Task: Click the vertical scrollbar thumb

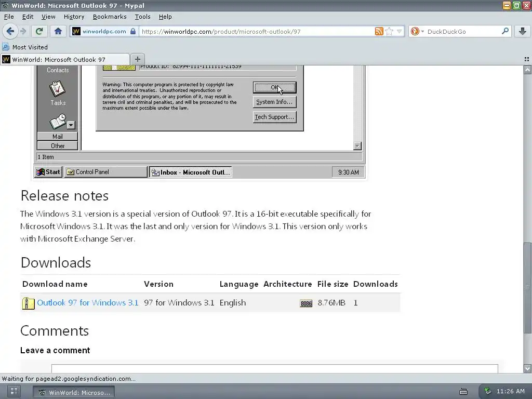Action: [x=527, y=288]
